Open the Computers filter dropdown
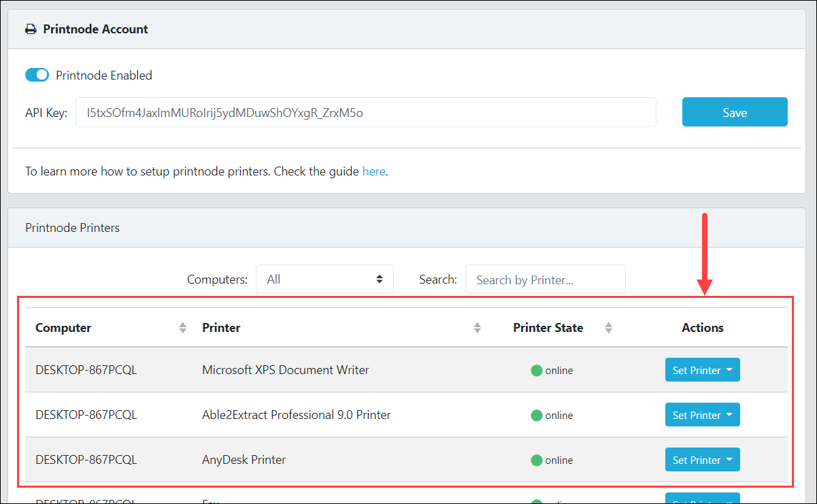This screenshot has height=504, width=817. pyautogui.click(x=324, y=280)
